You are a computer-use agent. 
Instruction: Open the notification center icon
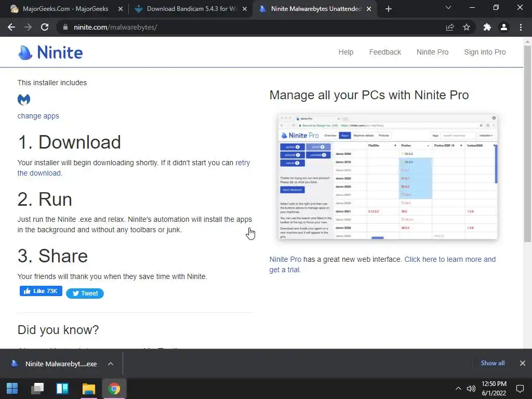click(x=520, y=389)
